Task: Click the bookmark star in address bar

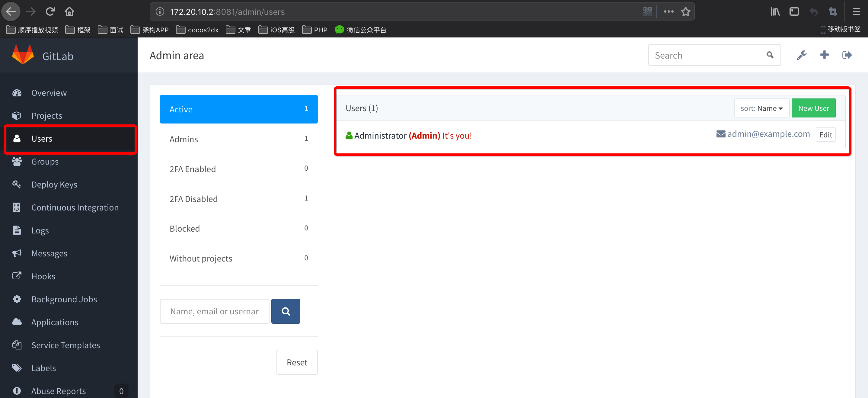Action: click(x=685, y=12)
